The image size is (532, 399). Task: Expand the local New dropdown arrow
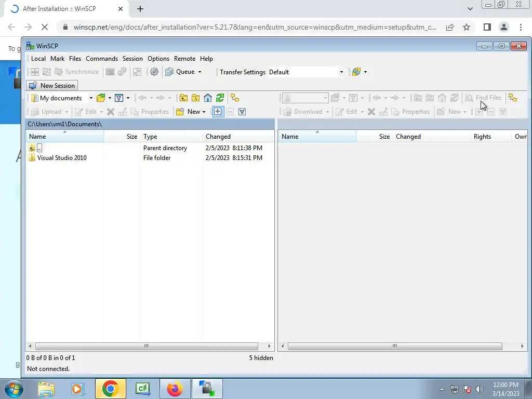coord(204,112)
